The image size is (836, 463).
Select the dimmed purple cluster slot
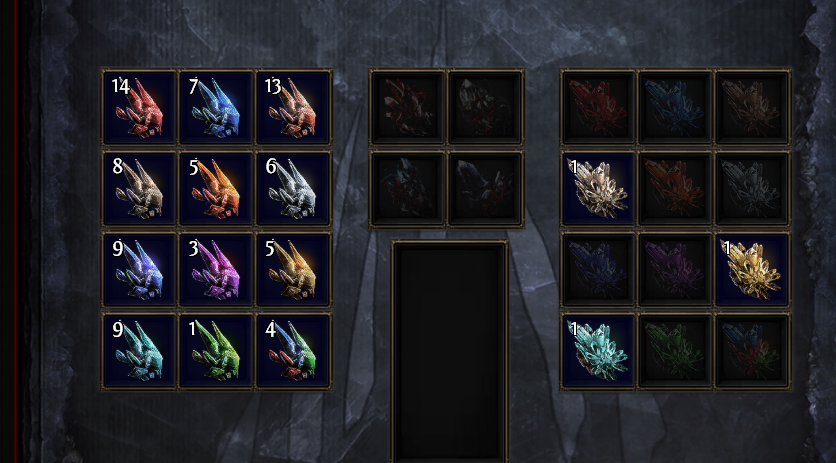[x=675, y=270]
